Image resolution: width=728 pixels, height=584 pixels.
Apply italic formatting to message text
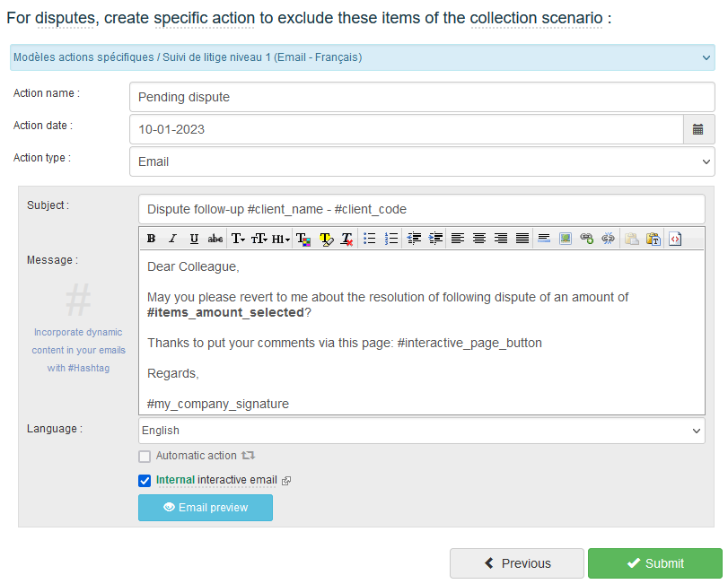pos(172,239)
